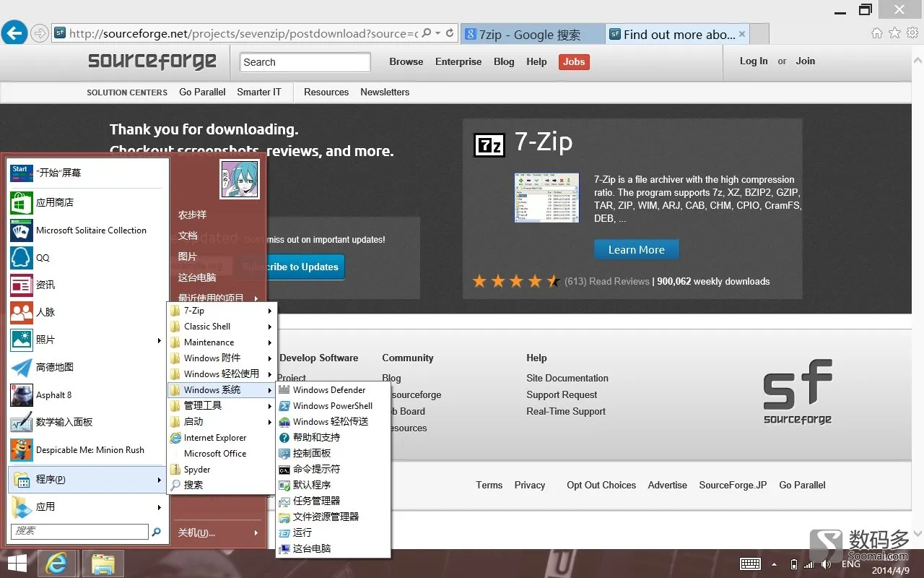Open 数学输入面板 icon
924x578 pixels.
pos(22,423)
